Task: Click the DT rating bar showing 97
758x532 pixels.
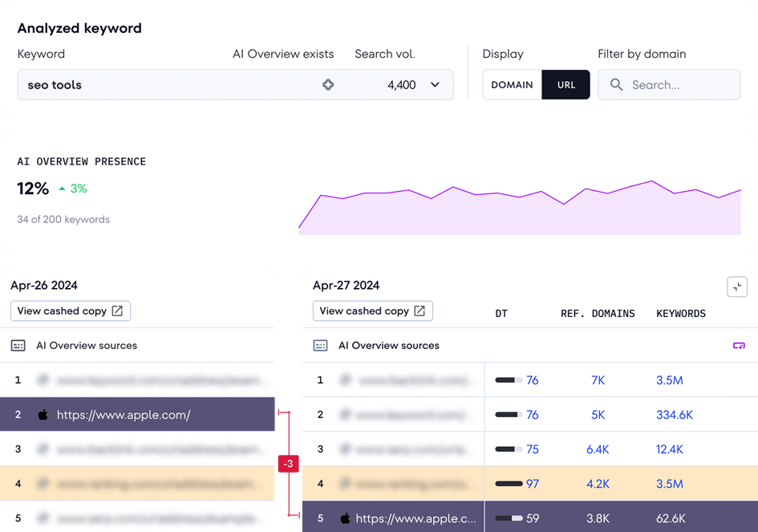Action: pyautogui.click(x=509, y=484)
